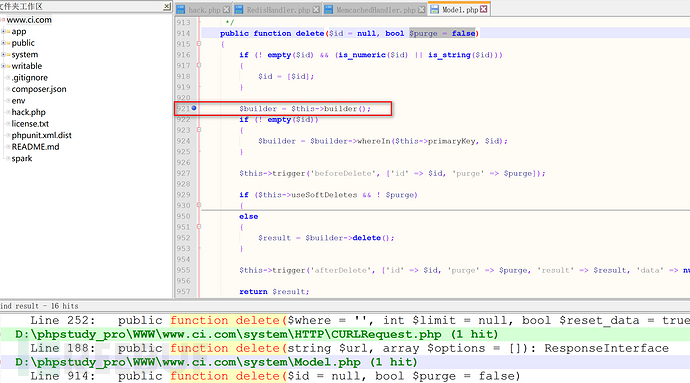The image size is (690, 383).
Task: Close the hack.php tab
Action: [227, 10]
